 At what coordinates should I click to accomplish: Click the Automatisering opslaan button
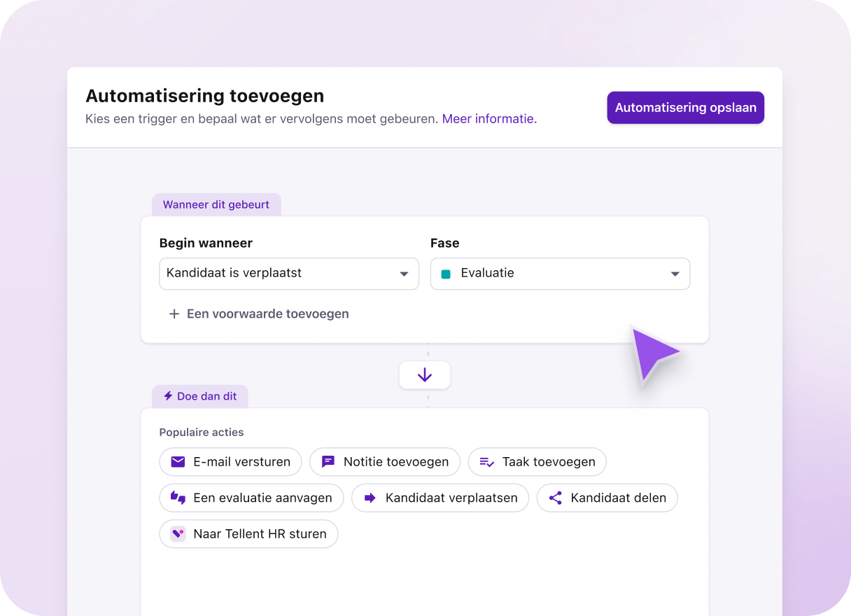pyautogui.click(x=685, y=107)
